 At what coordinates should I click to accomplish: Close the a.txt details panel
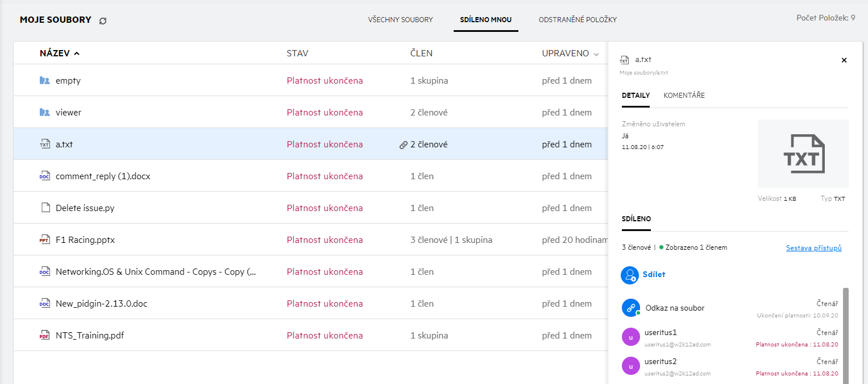844,60
